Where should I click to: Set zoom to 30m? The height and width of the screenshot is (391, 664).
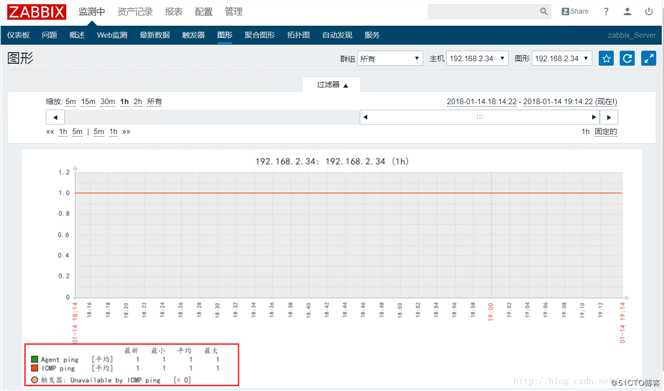(108, 102)
